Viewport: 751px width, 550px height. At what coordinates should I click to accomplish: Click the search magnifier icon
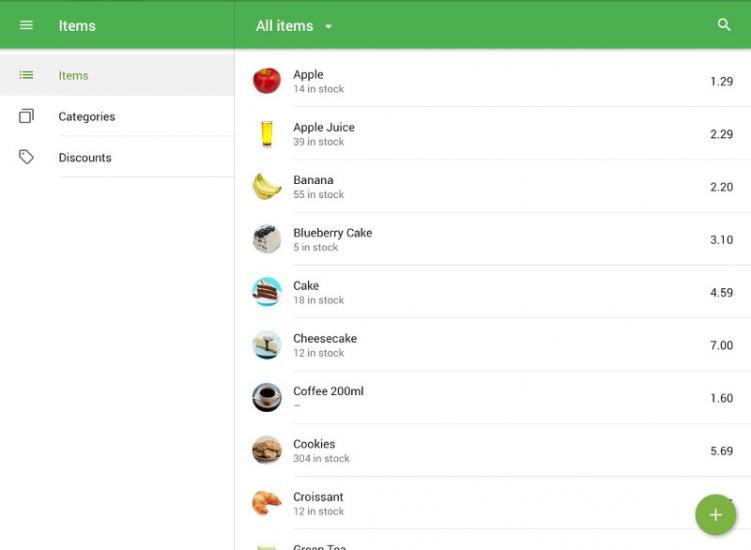point(724,25)
